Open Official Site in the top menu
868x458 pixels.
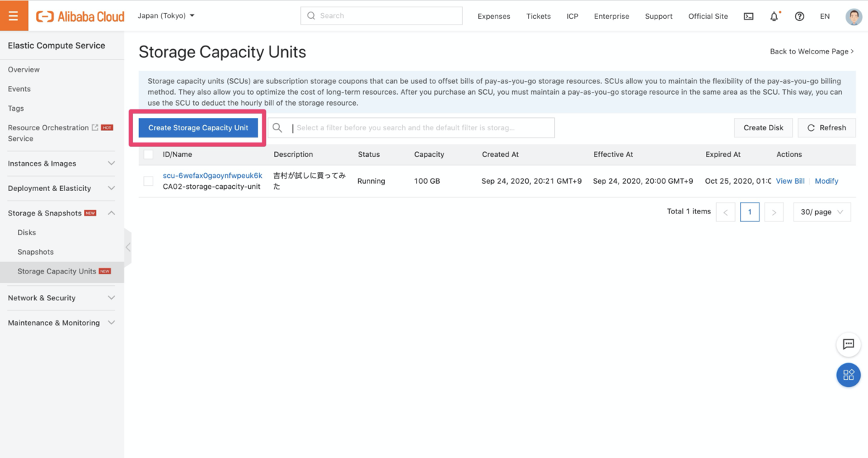point(708,16)
